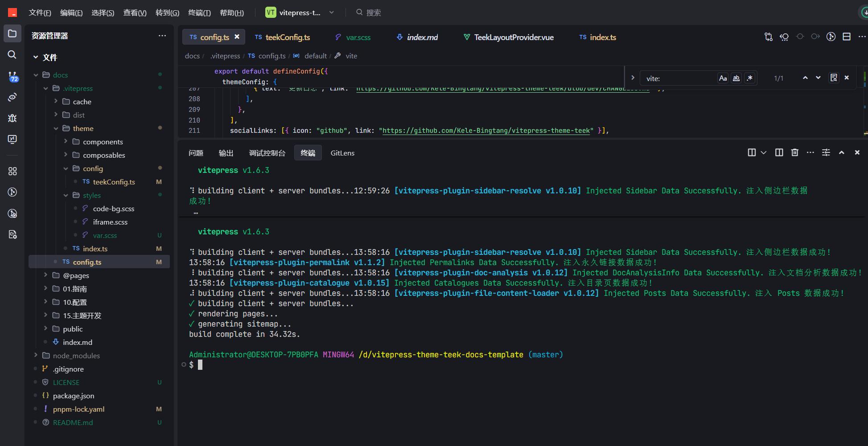868x446 pixels.
Task: Click the compare changes icon in the editor toolbar
Action: (x=769, y=37)
